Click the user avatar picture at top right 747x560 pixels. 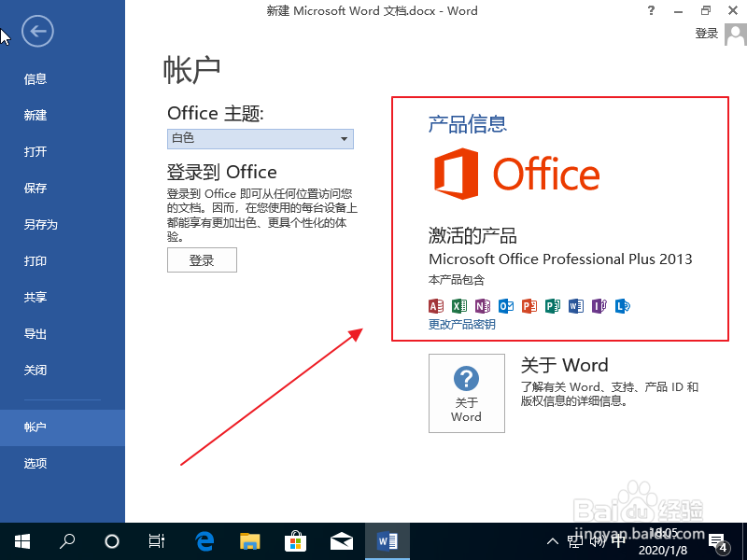pos(736,35)
